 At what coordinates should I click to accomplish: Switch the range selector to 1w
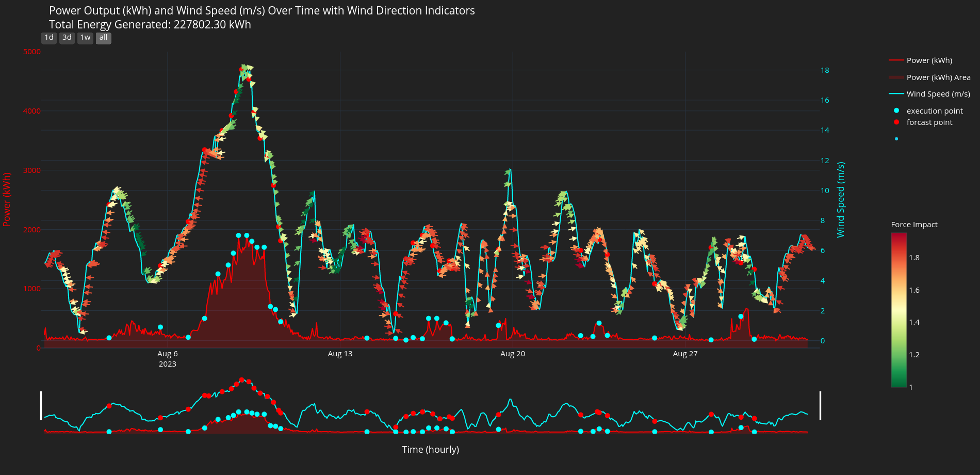click(85, 38)
